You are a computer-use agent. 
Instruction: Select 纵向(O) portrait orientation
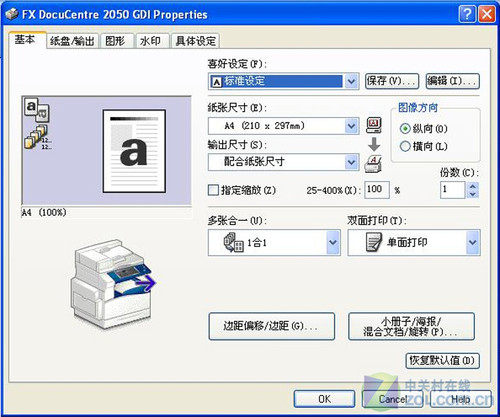click(424, 129)
